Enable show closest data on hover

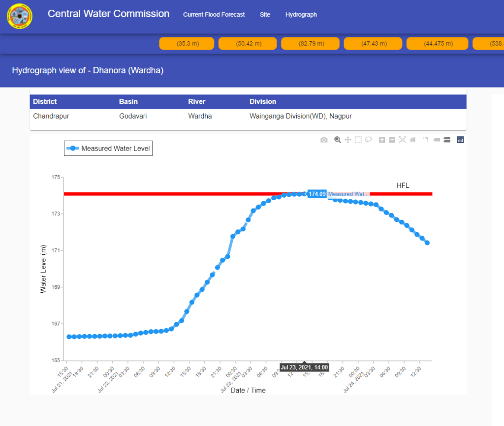click(x=437, y=140)
